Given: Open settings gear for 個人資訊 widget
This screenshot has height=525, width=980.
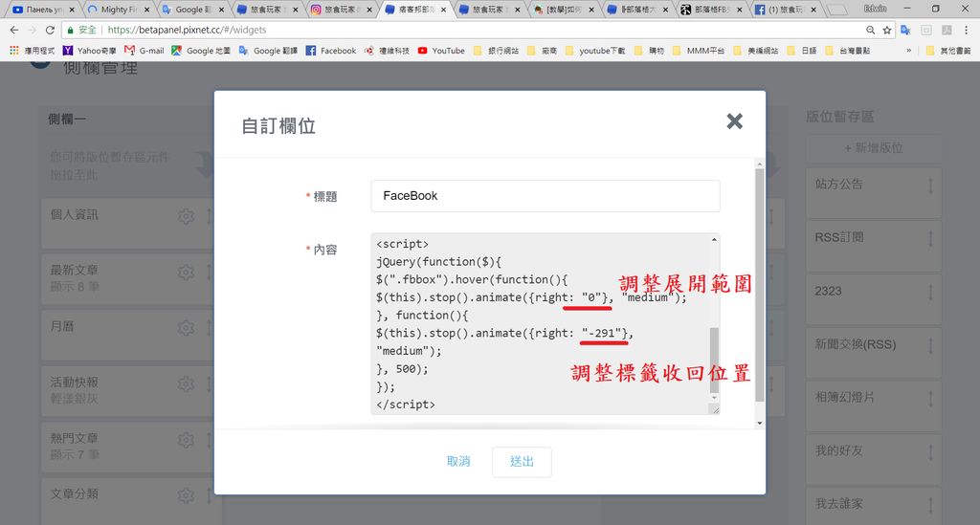Looking at the screenshot, I should (x=186, y=217).
